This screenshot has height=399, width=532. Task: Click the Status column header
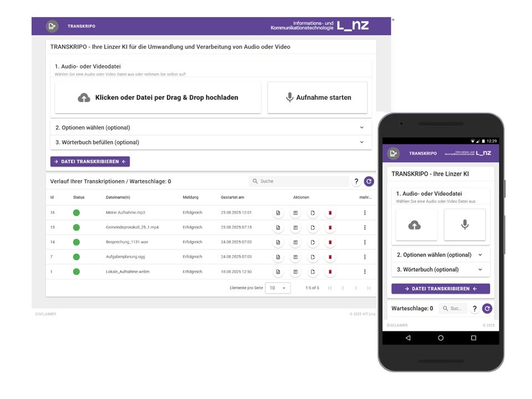tap(79, 197)
